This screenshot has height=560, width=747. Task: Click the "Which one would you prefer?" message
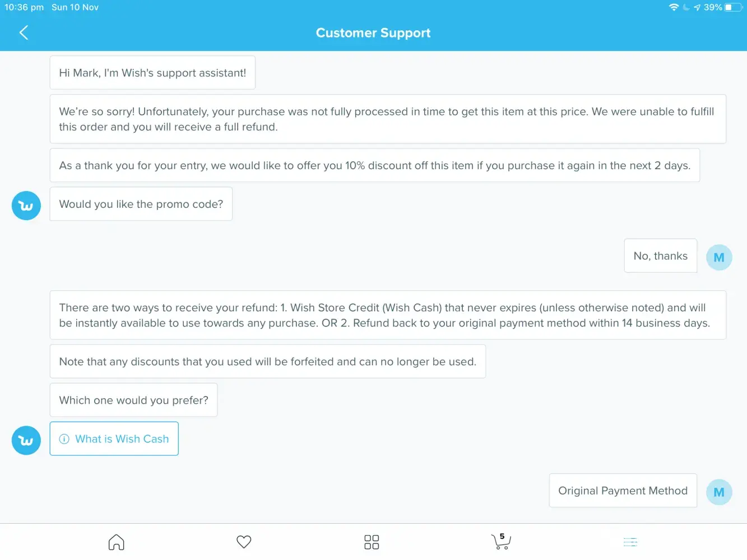[x=133, y=400]
